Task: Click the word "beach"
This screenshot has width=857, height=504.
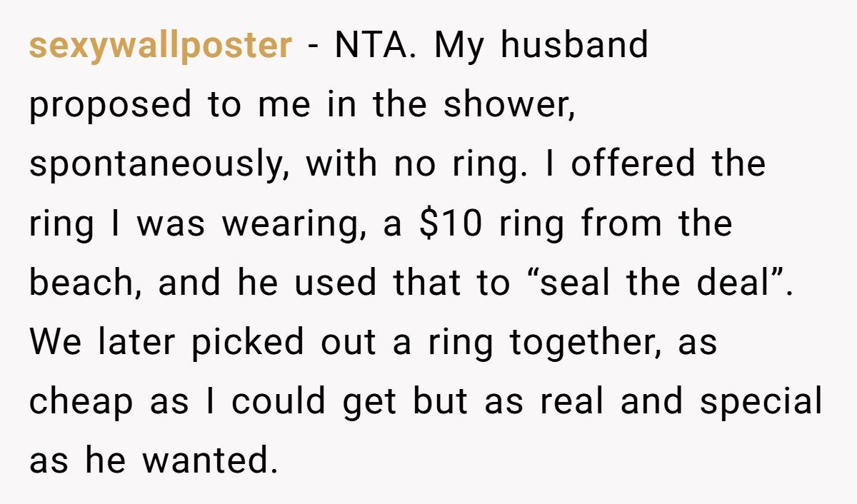Action: point(85,283)
